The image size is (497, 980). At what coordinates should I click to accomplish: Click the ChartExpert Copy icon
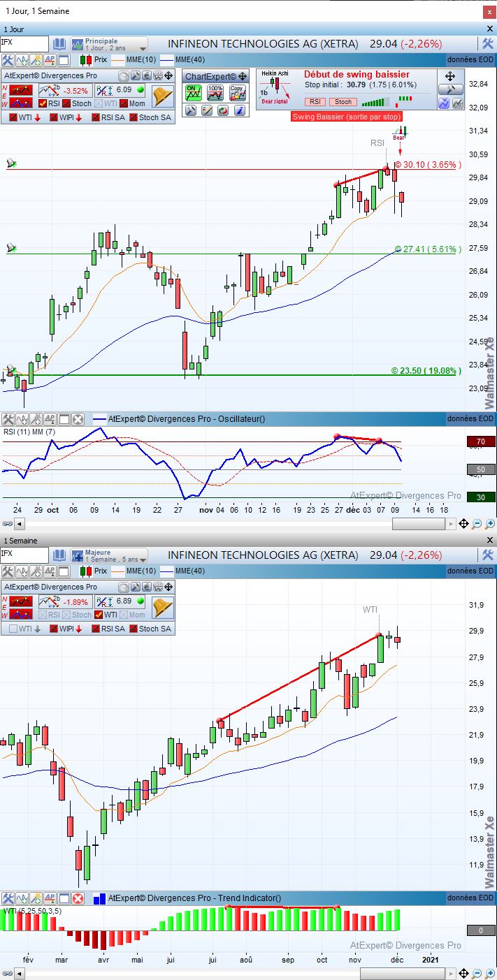[x=237, y=93]
